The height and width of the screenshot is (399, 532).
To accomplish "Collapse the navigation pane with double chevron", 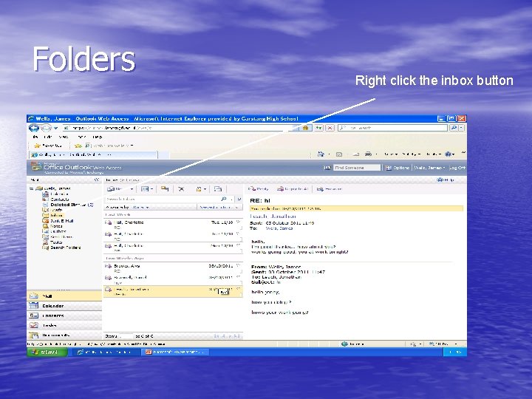I will tap(97, 180).
